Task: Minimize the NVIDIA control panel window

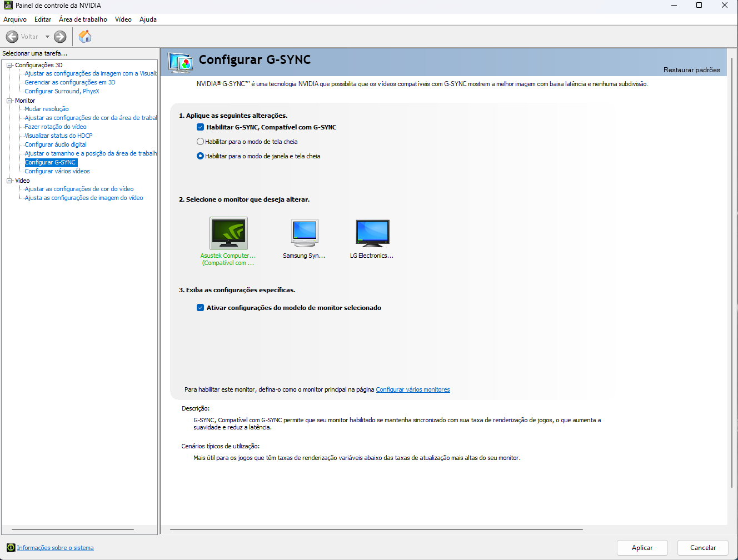Action: [674, 6]
